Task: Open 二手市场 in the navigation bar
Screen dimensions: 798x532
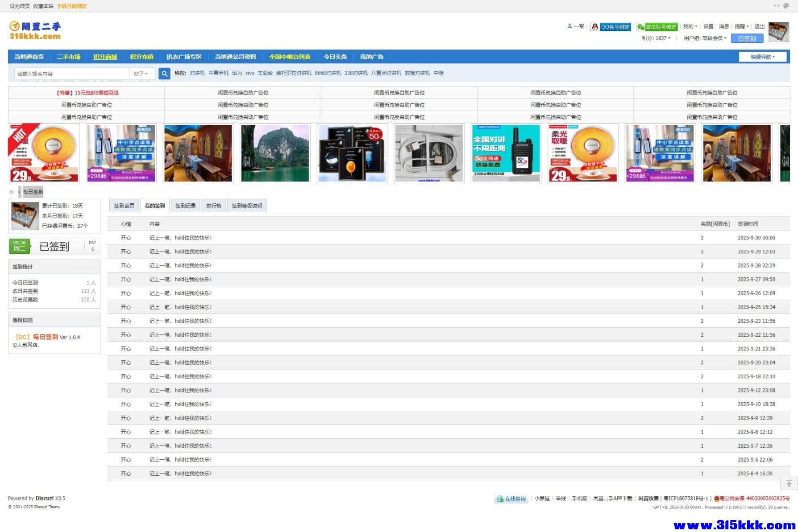Action: [x=69, y=57]
